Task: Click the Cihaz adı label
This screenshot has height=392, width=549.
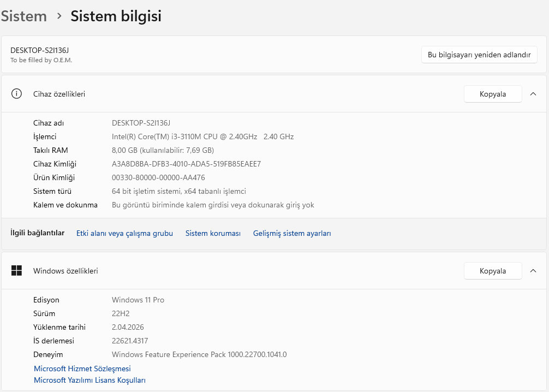Action: point(49,123)
